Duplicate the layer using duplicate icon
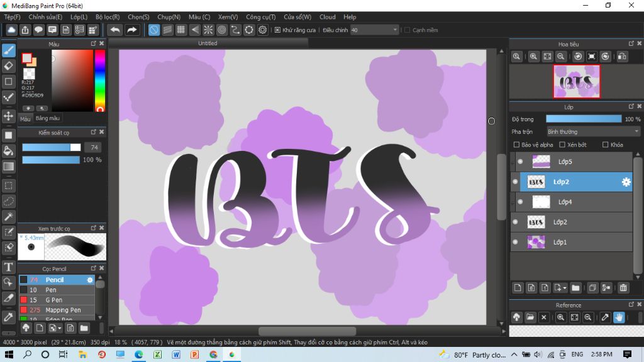The height and width of the screenshot is (362, 644). 592,288
